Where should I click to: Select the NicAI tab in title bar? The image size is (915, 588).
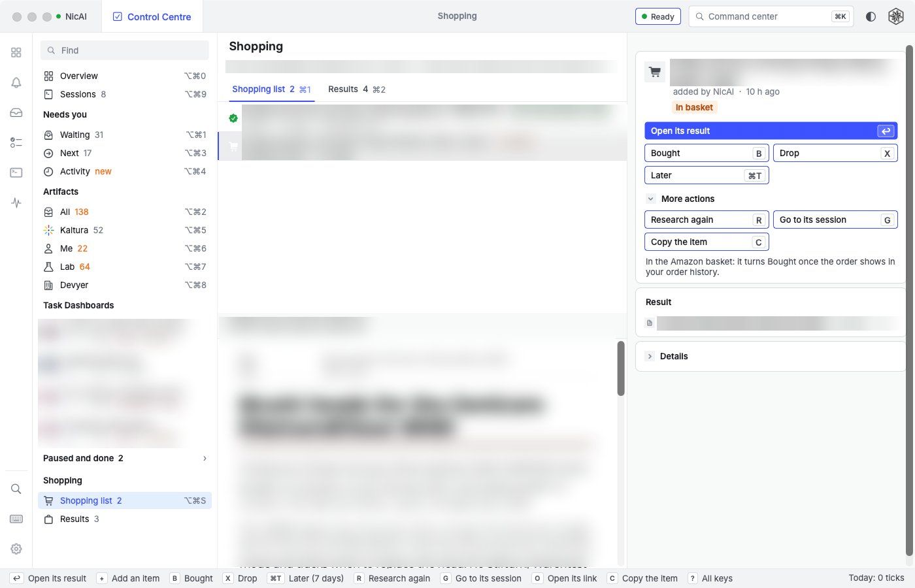[71, 16]
